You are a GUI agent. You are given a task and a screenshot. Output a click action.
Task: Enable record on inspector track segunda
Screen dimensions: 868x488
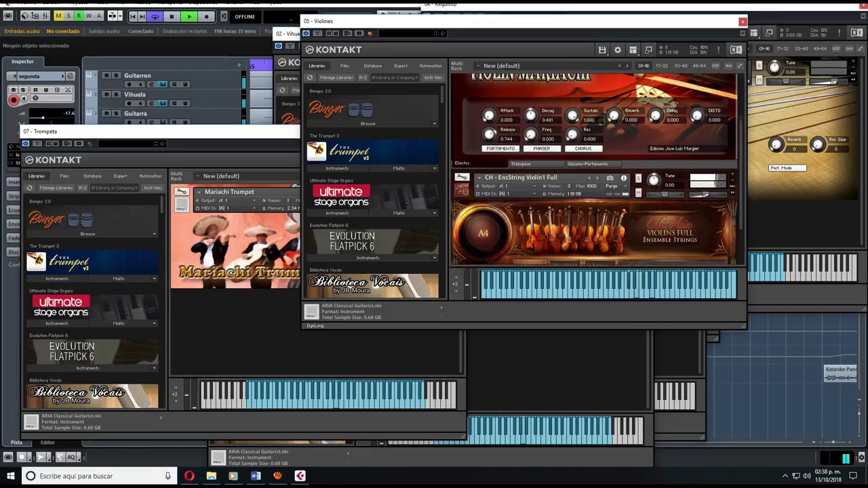pyautogui.click(x=14, y=100)
